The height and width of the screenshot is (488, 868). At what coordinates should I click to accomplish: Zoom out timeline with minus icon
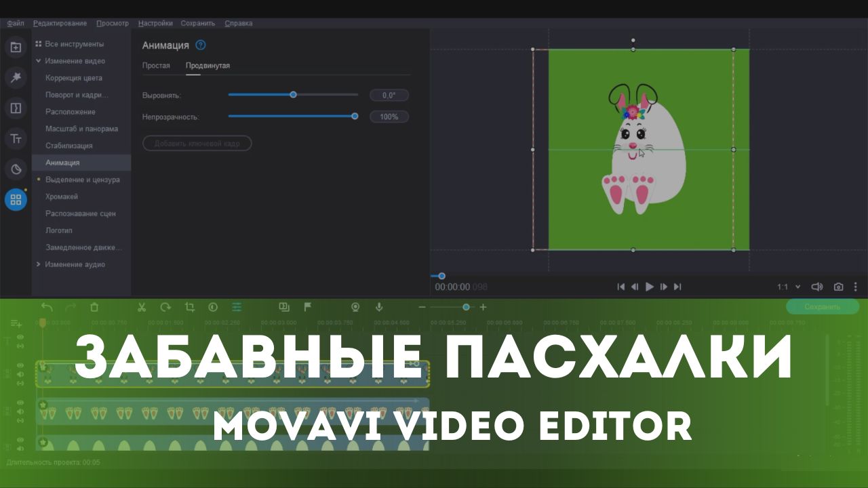422,307
